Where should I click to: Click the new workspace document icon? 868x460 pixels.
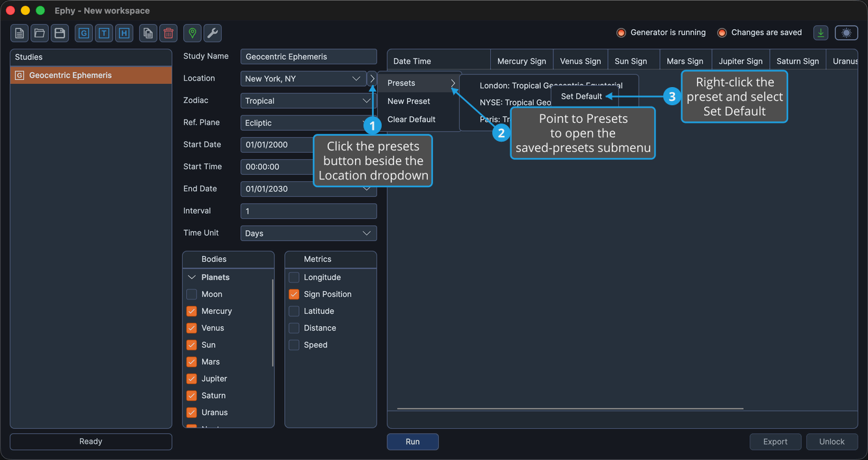[20, 33]
